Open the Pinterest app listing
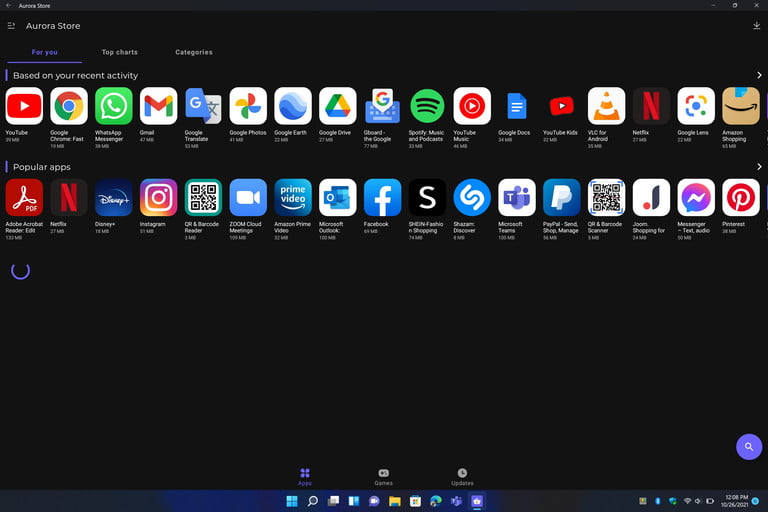 pyautogui.click(x=741, y=197)
